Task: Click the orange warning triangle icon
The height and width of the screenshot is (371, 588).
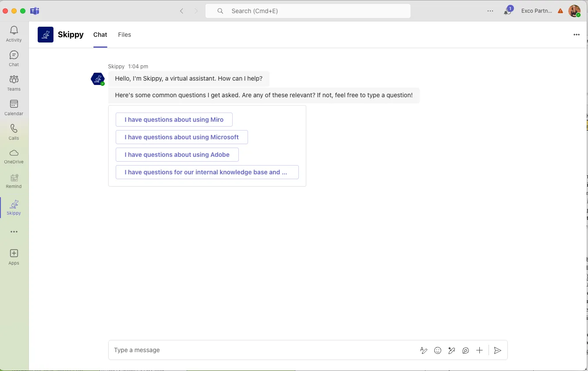Action: click(560, 11)
